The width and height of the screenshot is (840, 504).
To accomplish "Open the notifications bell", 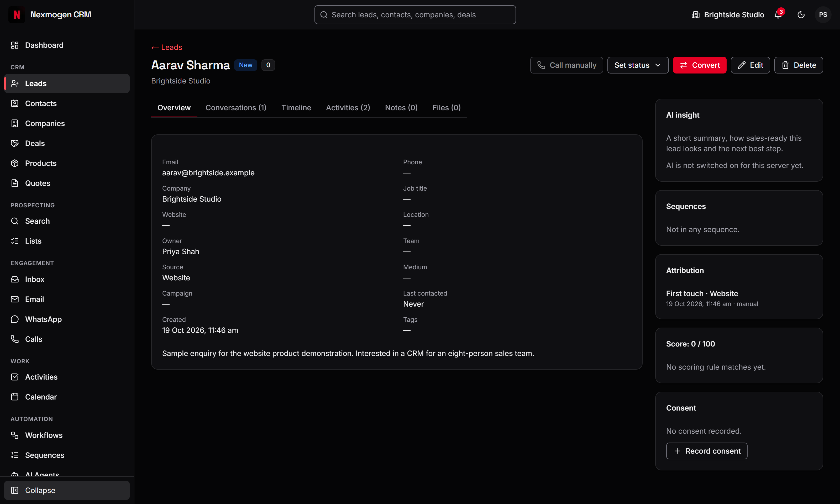I will [778, 15].
